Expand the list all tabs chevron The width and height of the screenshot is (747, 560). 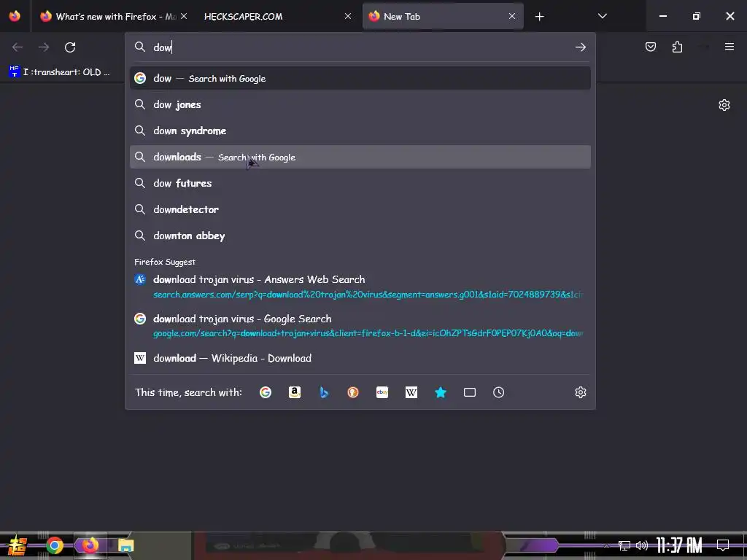(x=602, y=16)
